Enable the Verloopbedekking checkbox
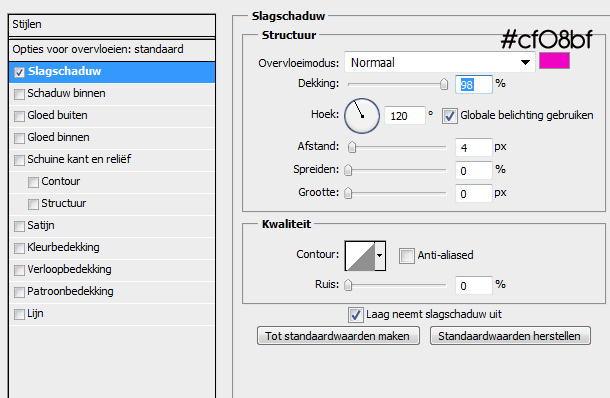 pyautogui.click(x=19, y=270)
